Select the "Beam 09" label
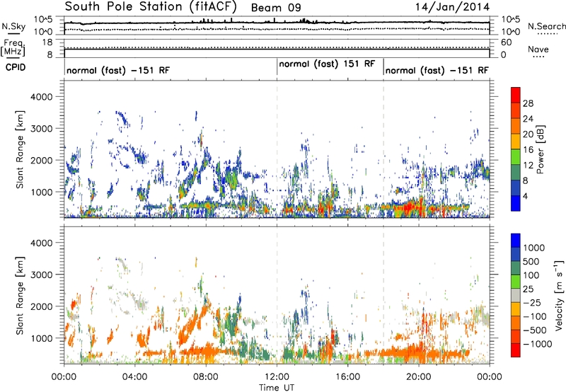566x392 pixels. pyautogui.click(x=276, y=8)
